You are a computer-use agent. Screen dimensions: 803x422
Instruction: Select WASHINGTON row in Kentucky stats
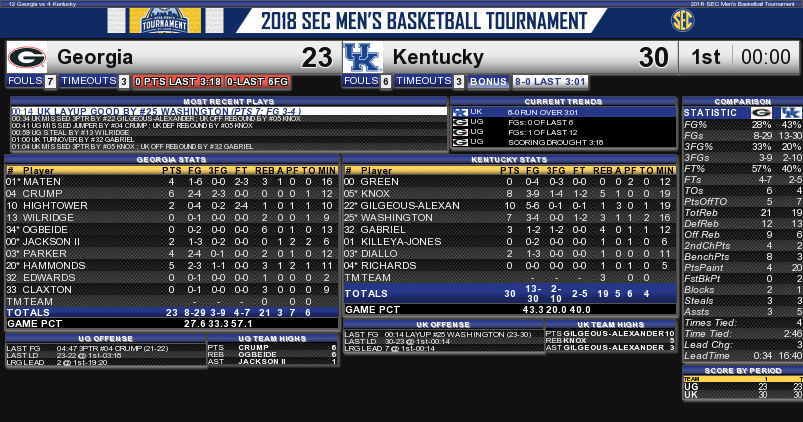pos(510,218)
